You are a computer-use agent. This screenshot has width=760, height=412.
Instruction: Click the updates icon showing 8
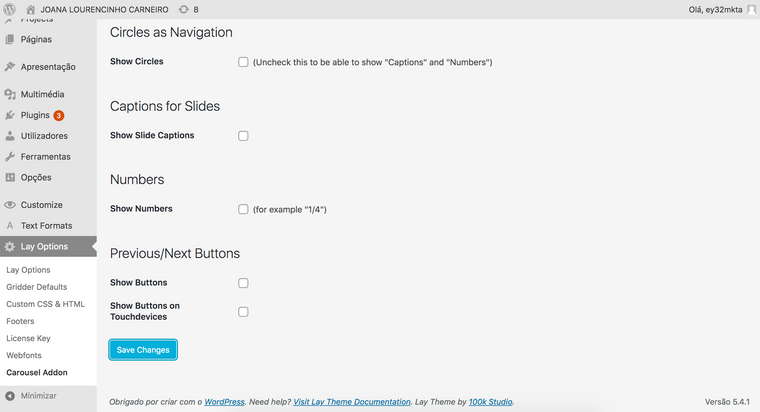coord(183,9)
